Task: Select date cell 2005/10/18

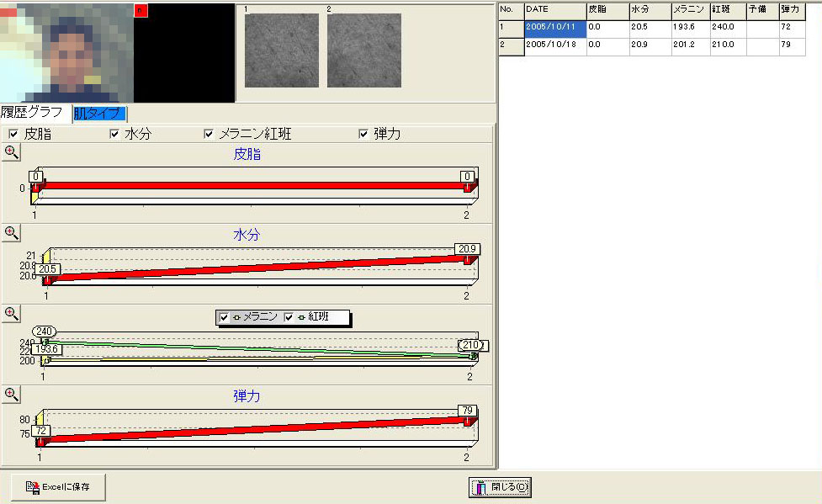Action: click(555, 46)
